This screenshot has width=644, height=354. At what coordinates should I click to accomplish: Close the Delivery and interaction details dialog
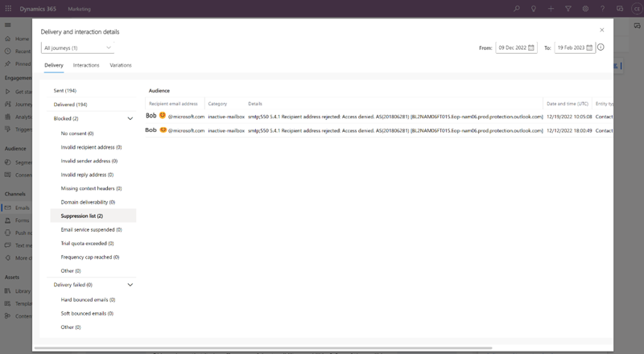[601, 30]
